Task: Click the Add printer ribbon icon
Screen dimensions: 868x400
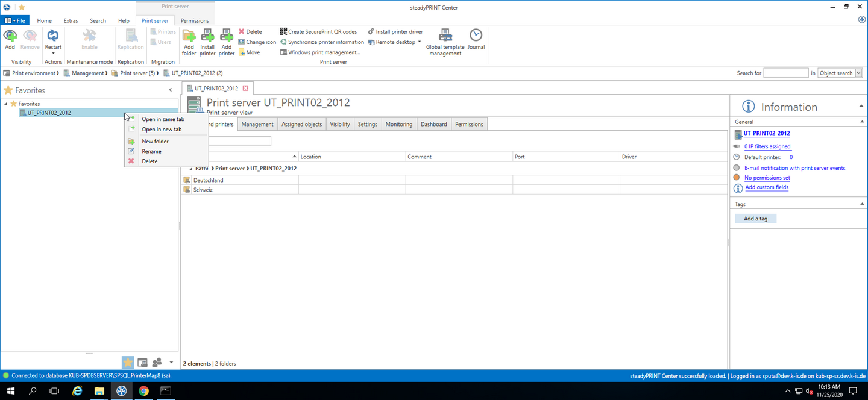Action: click(x=227, y=36)
